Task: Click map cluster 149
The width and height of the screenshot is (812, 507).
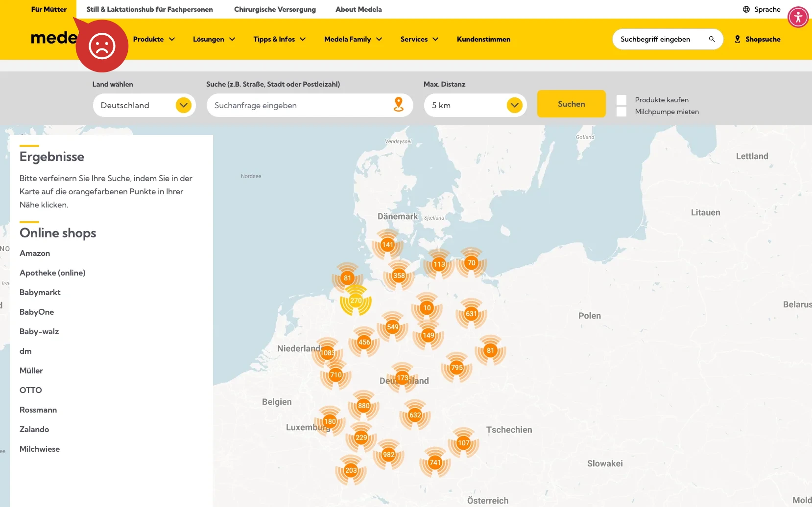Action: (429, 335)
